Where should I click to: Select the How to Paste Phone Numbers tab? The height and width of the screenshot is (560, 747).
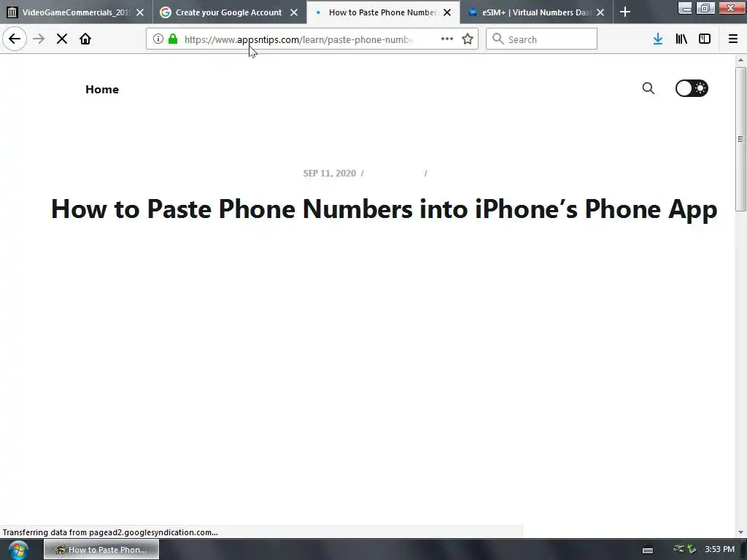(x=383, y=12)
